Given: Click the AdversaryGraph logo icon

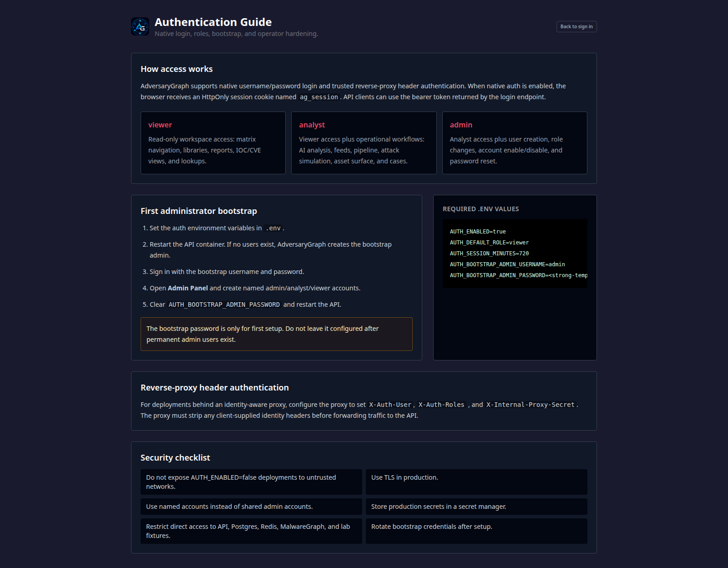Looking at the screenshot, I should tap(140, 26).
